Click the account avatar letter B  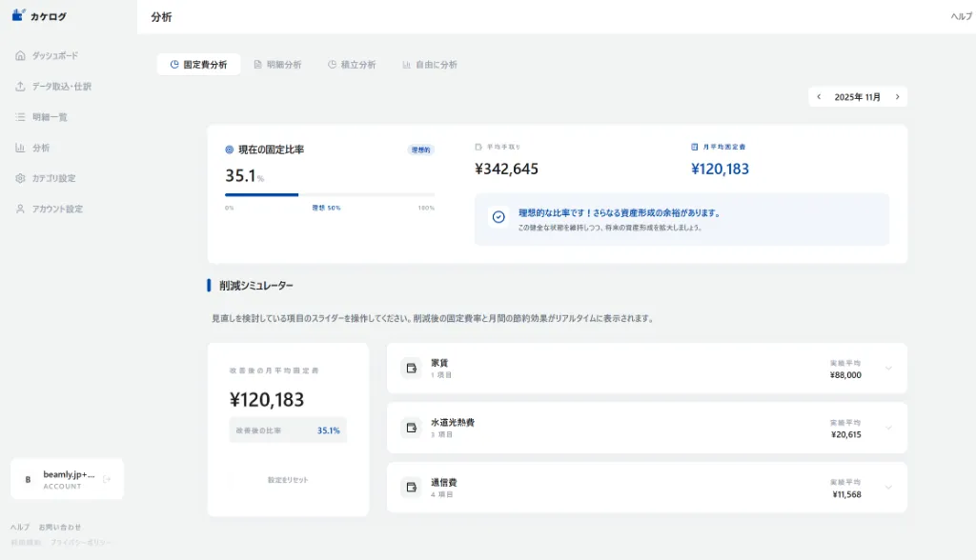[x=28, y=480]
